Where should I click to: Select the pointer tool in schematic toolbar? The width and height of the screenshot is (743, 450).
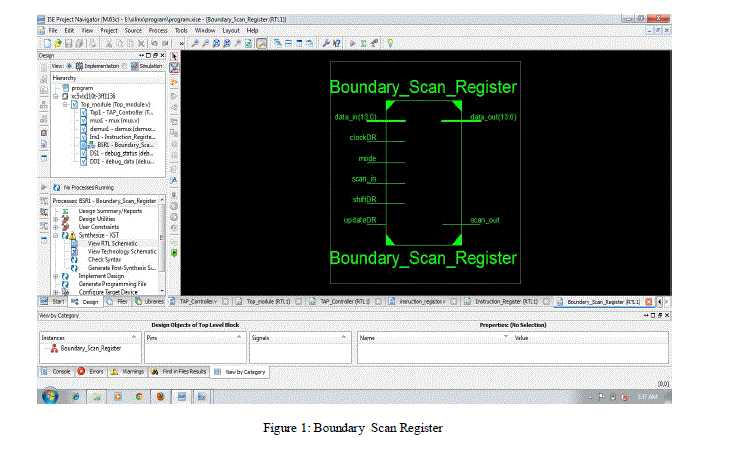pyautogui.click(x=175, y=57)
